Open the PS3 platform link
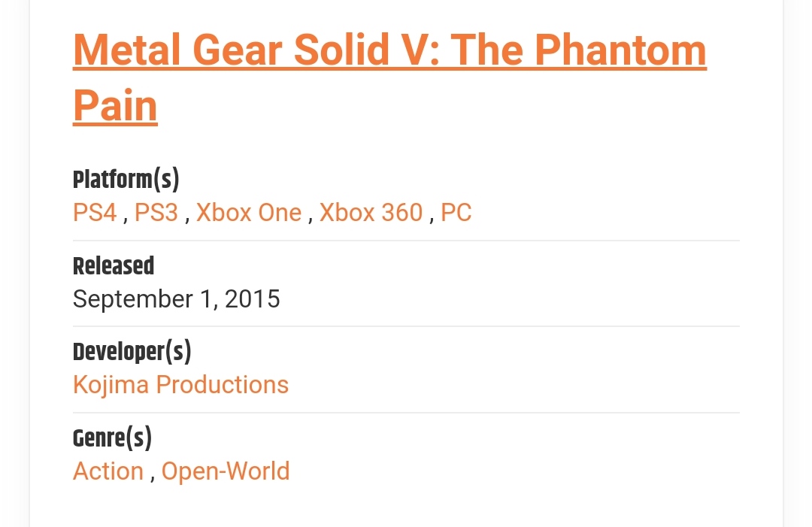 tap(156, 213)
